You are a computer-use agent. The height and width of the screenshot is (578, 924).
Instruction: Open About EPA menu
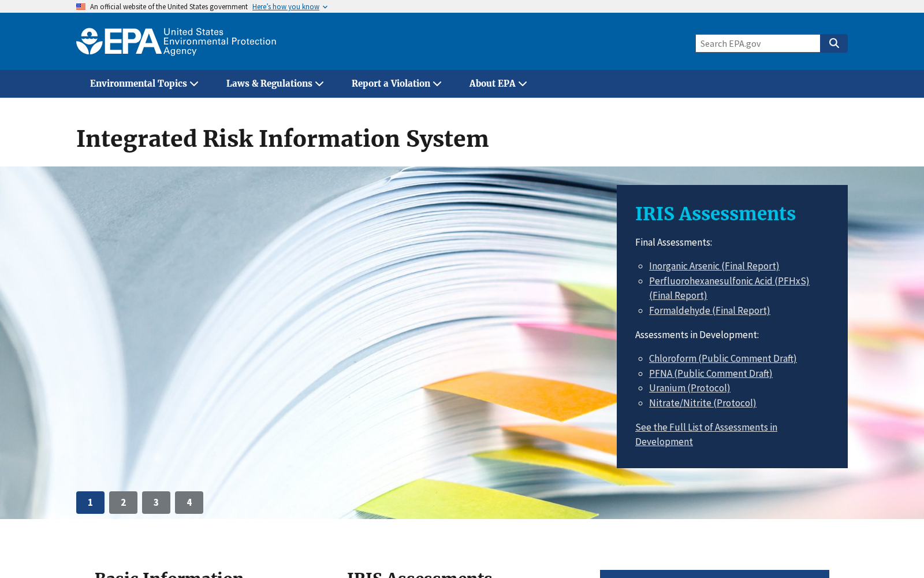point(498,84)
